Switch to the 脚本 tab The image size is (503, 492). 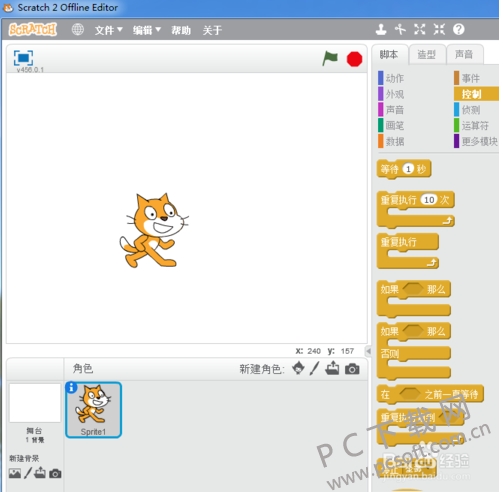tap(389, 54)
